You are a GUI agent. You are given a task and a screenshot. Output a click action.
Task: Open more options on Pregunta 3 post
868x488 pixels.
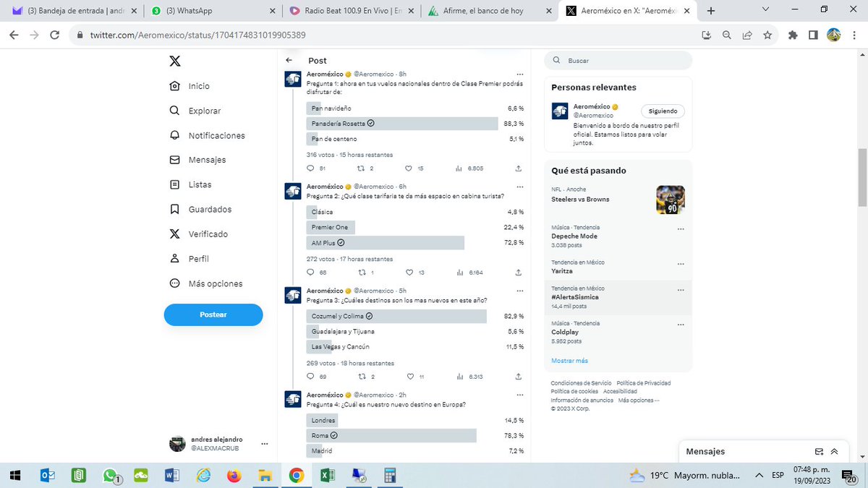coord(519,291)
